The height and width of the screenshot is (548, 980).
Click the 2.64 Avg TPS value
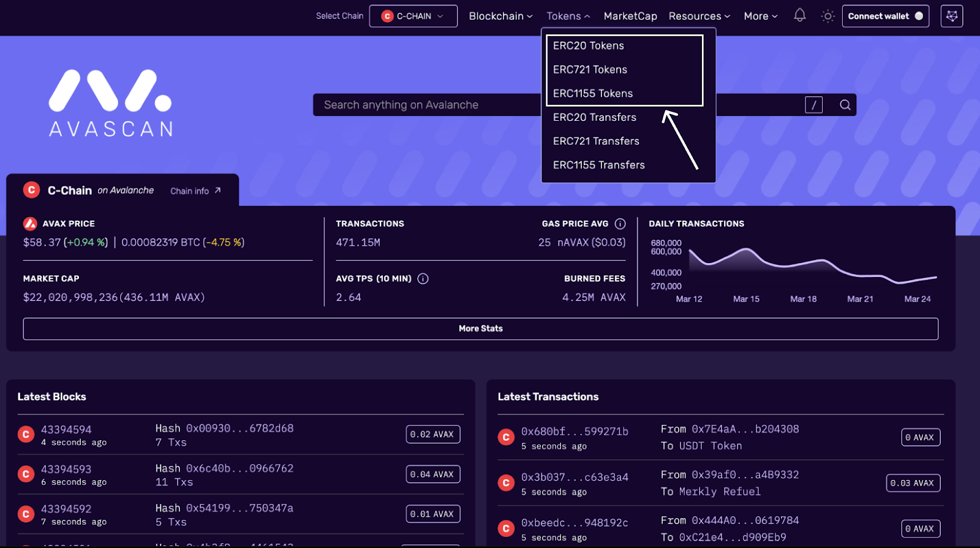click(x=349, y=297)
